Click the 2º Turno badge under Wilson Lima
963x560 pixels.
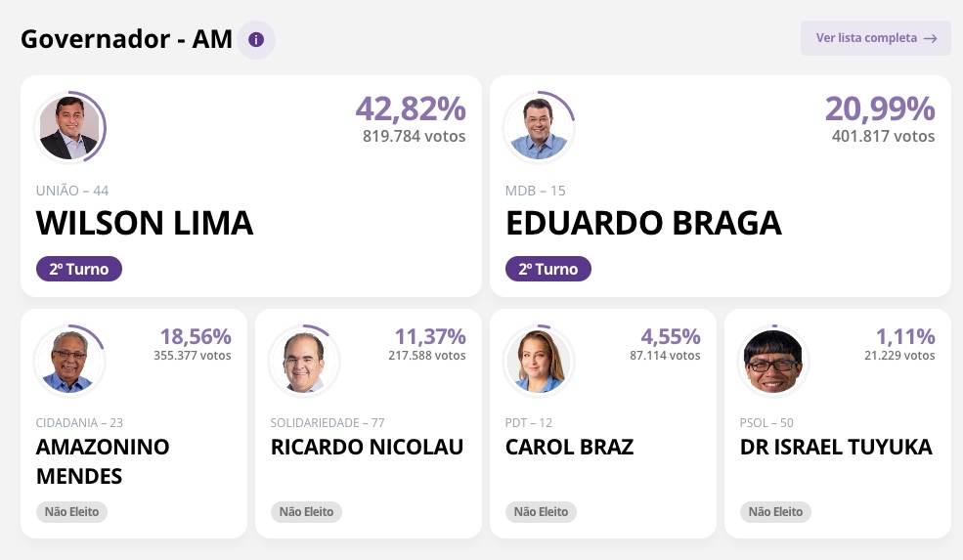point(79,269)
